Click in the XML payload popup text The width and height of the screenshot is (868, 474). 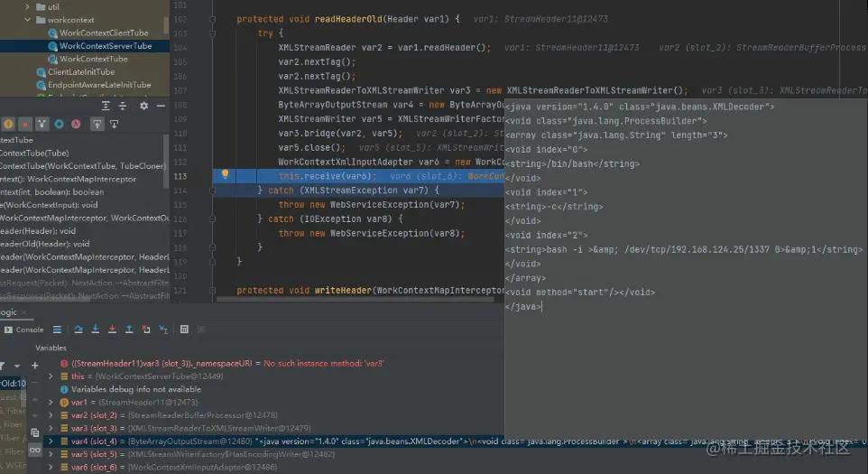click(686, 267)
